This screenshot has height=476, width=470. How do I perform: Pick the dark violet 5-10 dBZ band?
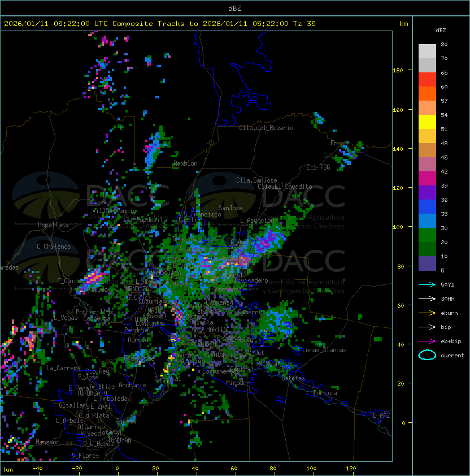(x=427, y=263)
